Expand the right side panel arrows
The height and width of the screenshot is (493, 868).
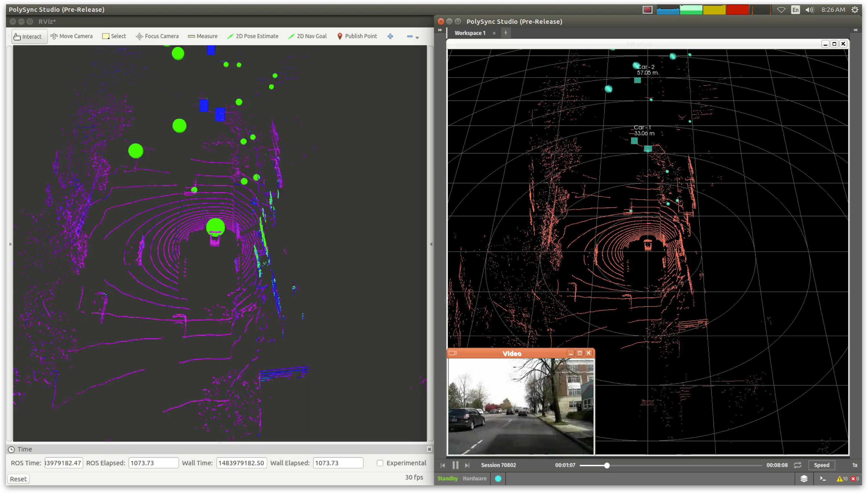pyautogui.click(x=855, y=30)
